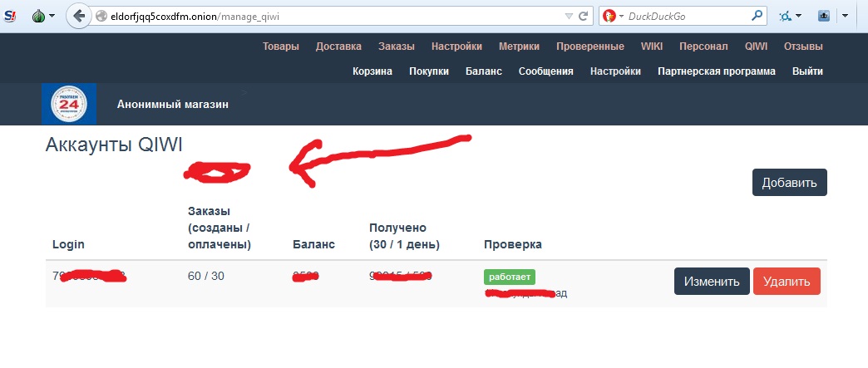Go to Заказы section
This screenshot has width=868, height=368.
tap(397, 47)
